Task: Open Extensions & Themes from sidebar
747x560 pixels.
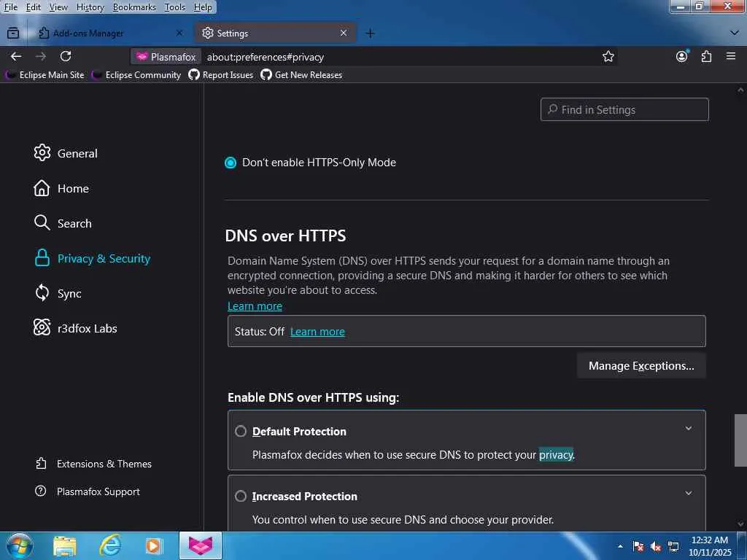Action: pos(93,464)
